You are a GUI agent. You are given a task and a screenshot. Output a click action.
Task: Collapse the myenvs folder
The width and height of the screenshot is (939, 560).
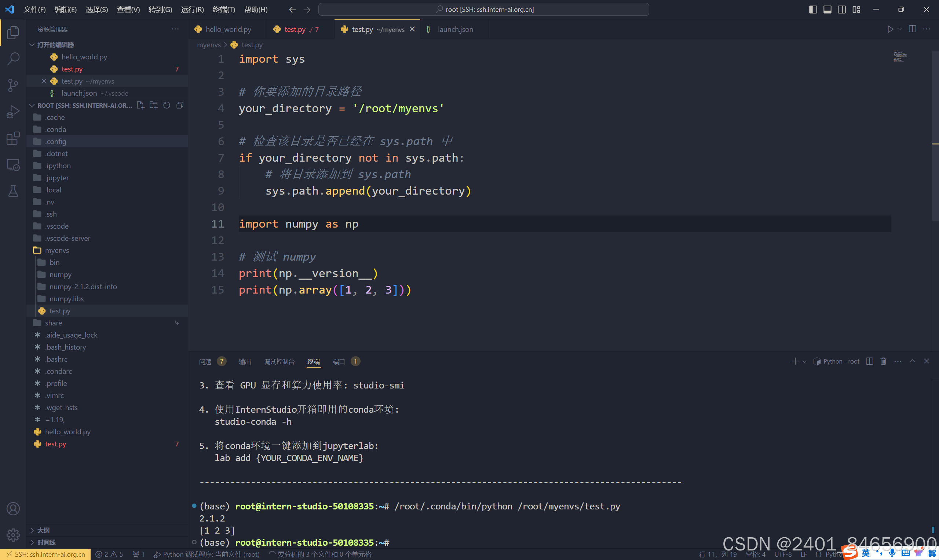tap(56, 250)
